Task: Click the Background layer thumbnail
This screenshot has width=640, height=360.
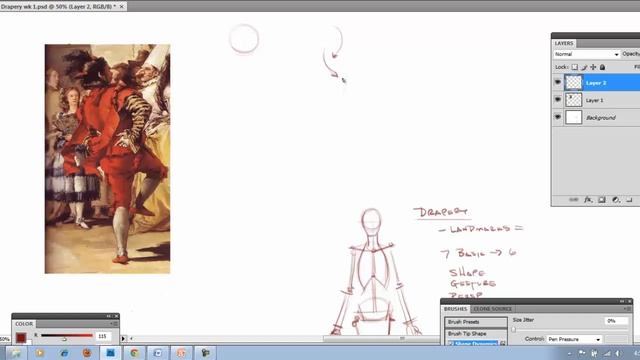Action: [x=573, y=118]
